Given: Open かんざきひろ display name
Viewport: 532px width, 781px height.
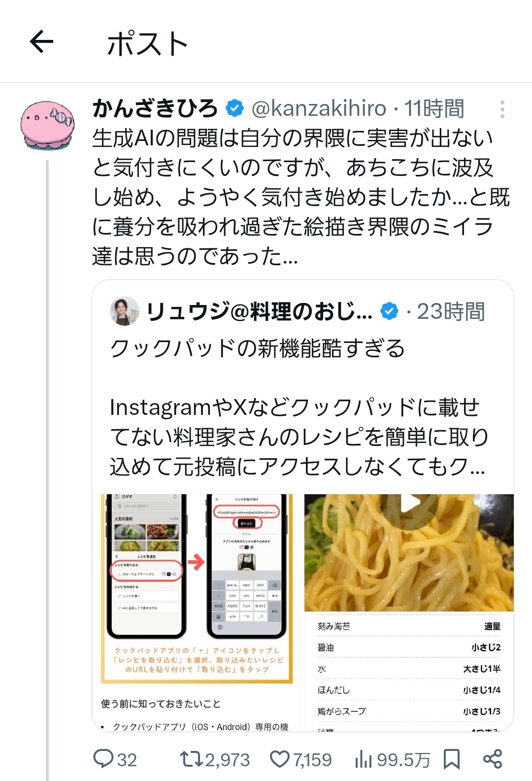Looking at the screenshot, I should pyautogui.click(x=155, y=108).
